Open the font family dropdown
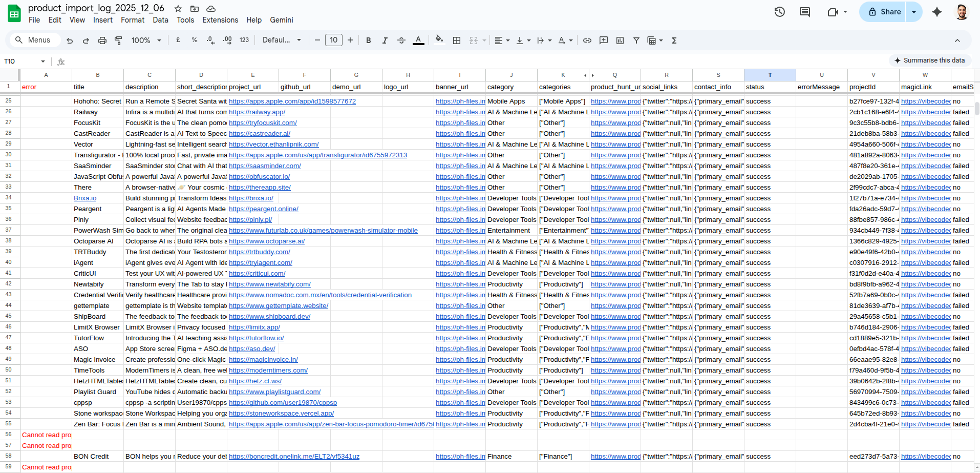 [282, 40]
